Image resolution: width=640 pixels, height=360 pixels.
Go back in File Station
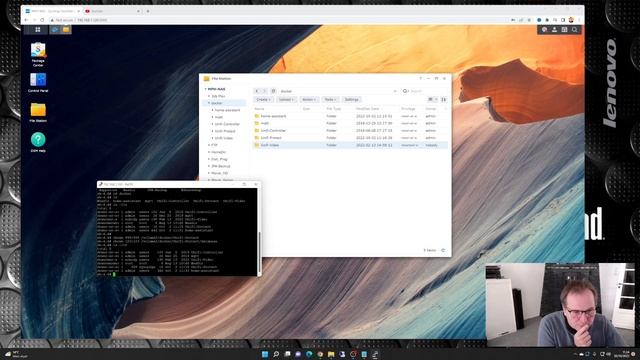click(x=257, y=91)
